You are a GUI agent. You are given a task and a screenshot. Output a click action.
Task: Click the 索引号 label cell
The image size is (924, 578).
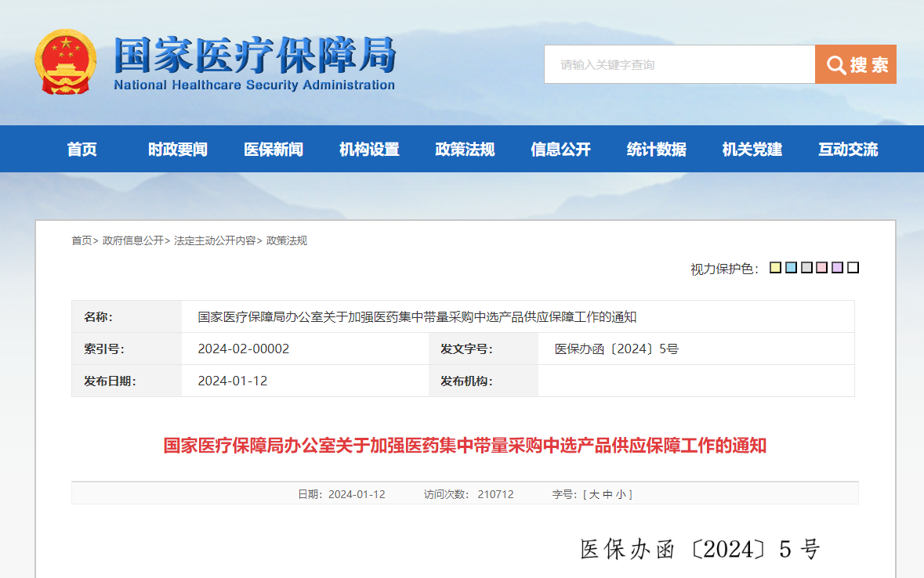(x=127, y=349)
